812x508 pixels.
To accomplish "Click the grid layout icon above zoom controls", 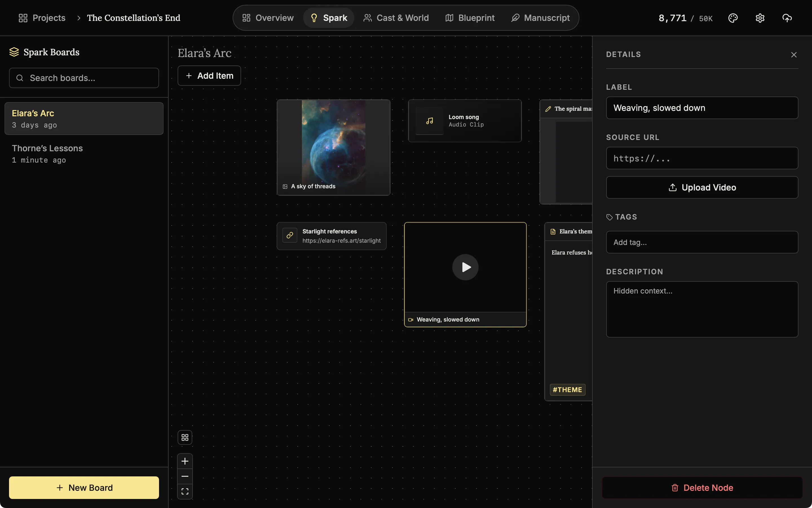I will 185,437.
